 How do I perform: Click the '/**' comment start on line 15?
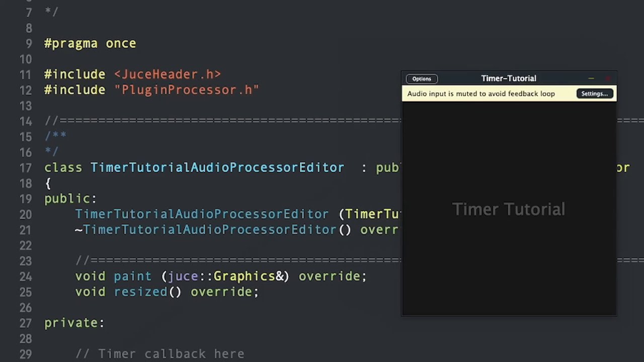(55, 137)
